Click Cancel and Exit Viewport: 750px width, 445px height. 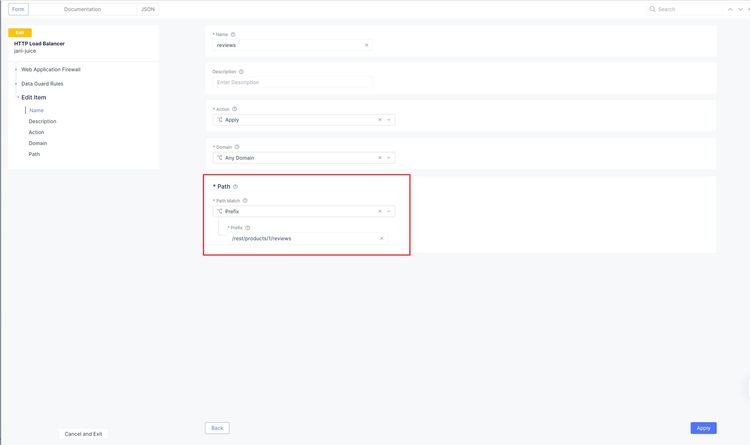tap(83, 434)
